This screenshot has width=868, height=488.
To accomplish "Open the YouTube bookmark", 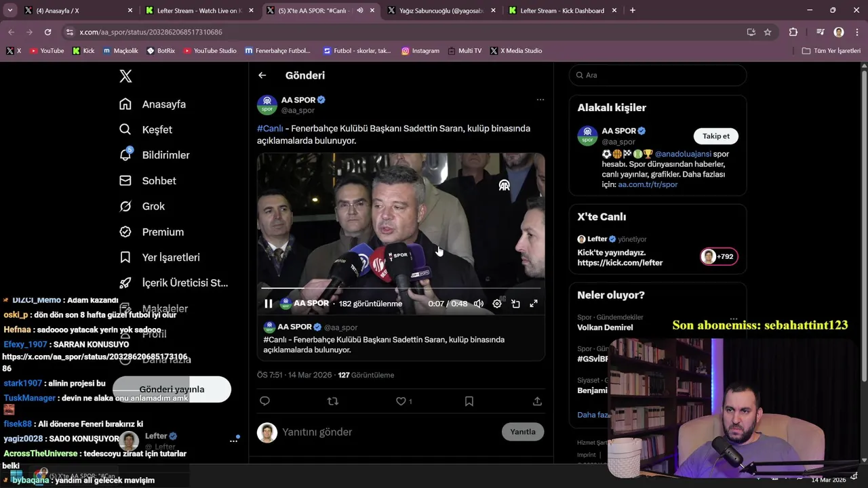I will 47,51.
